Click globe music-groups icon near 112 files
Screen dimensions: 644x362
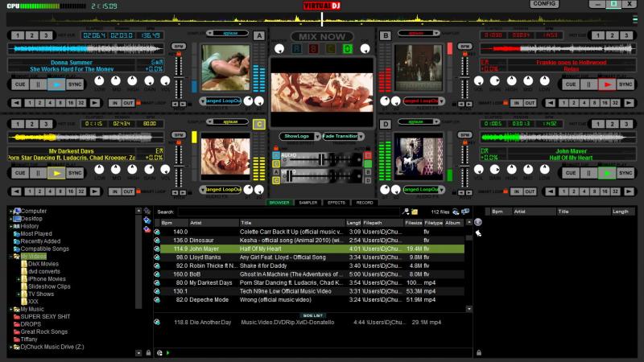click(456, 212)
